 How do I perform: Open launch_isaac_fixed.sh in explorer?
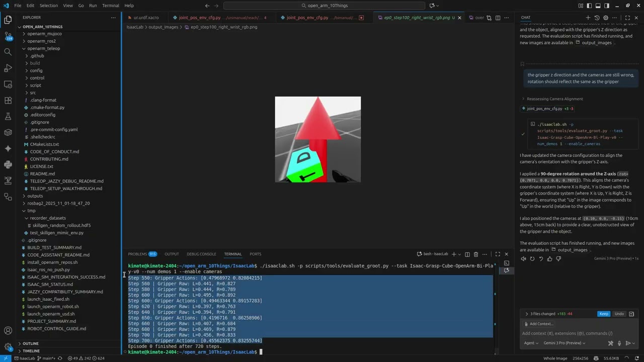[x=48, y=299]
